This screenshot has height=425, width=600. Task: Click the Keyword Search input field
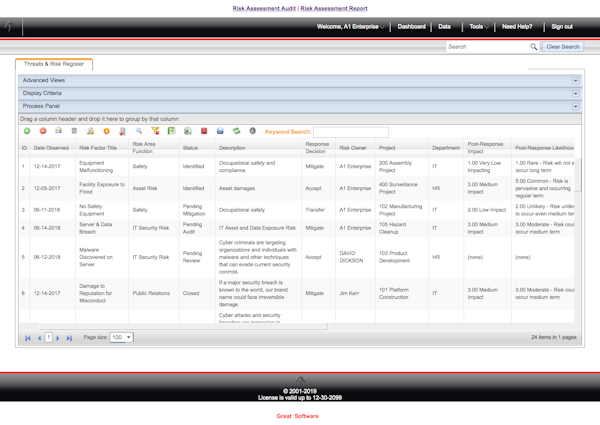pyautogui.click(x=350, y=132)
